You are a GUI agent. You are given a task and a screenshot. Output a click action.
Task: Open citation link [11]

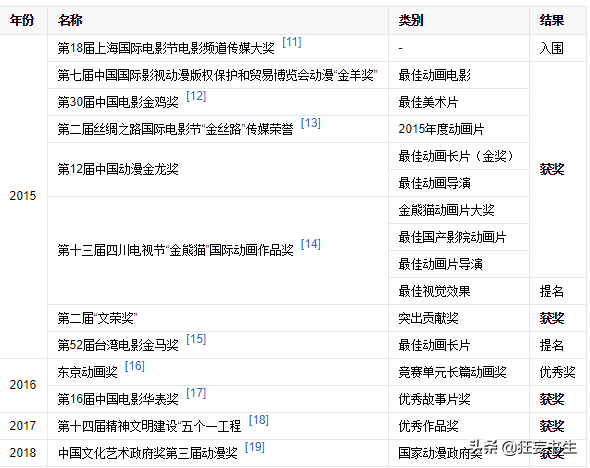[x=292, y=42]
